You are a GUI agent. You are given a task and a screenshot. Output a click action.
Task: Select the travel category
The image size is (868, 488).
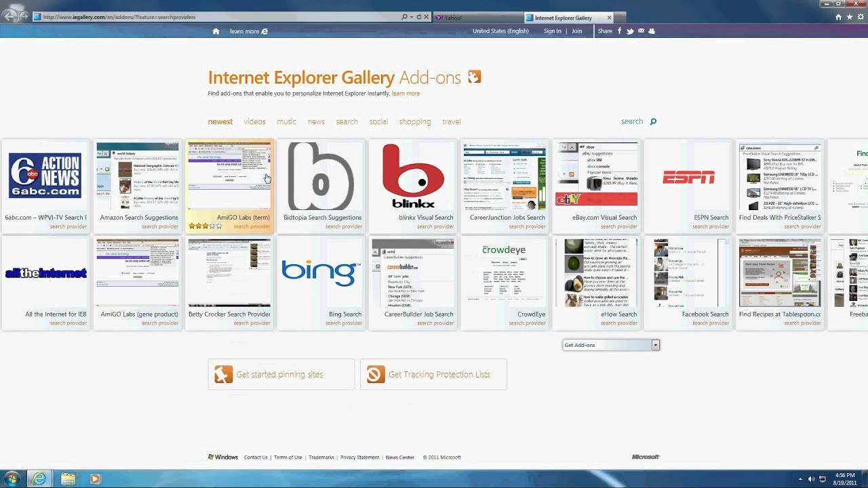click(x=452, y=121)
